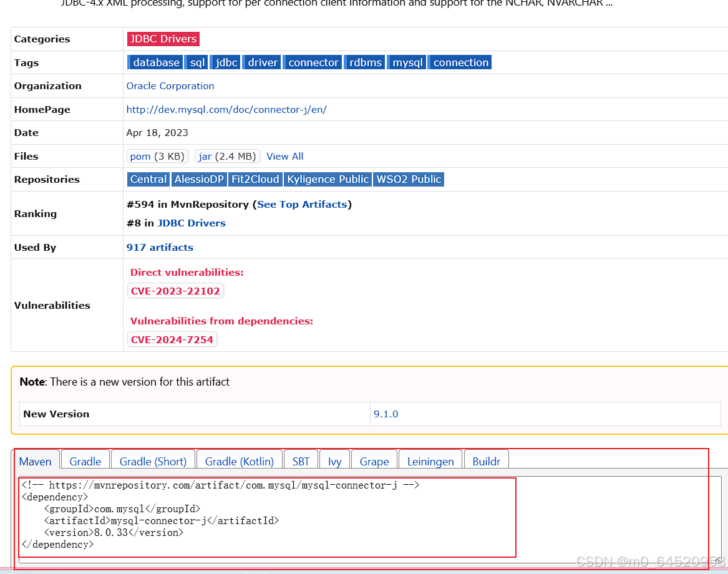Select the connection tag
Image resolution: width=728 pixels, height=574 pixels.
coord(460,62)
